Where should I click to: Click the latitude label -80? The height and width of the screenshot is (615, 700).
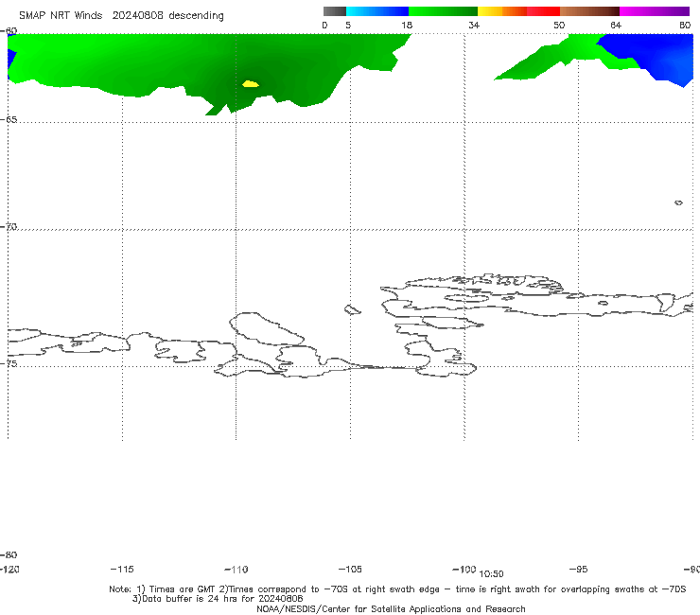(x=9, y=555)
